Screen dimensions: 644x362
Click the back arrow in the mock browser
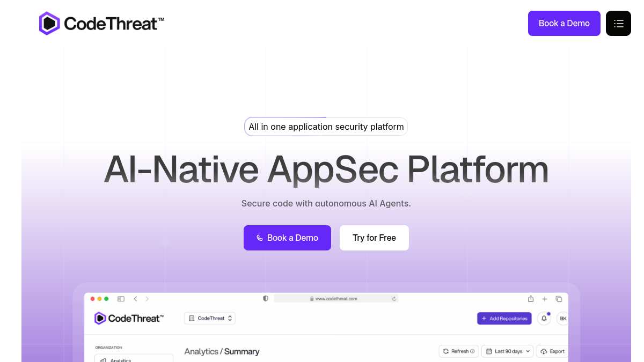click(x=135, y=299)
